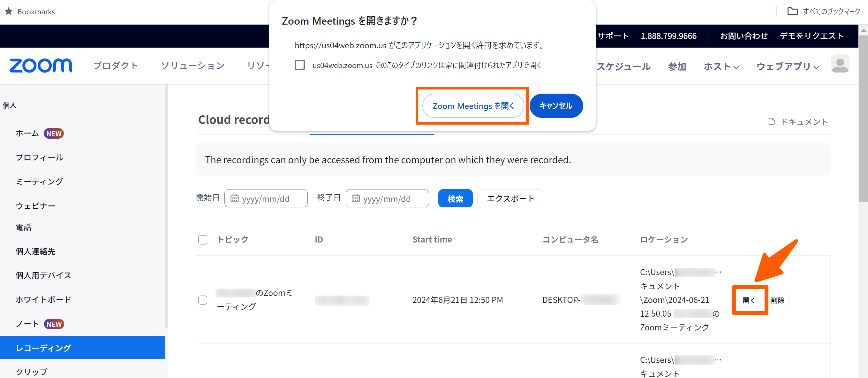Open the all bookmarks folder icon
The height and width of the screenshot is (378, 868).
(x=792, y=12)
